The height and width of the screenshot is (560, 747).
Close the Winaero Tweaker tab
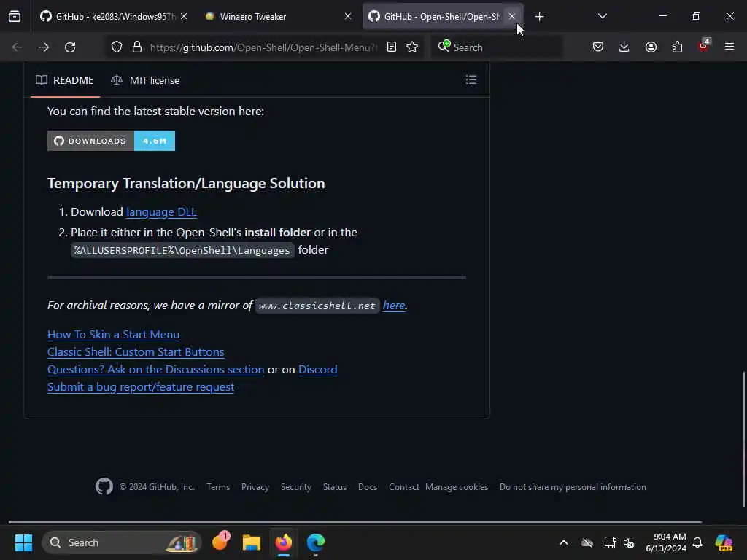[x=348, y=17]
